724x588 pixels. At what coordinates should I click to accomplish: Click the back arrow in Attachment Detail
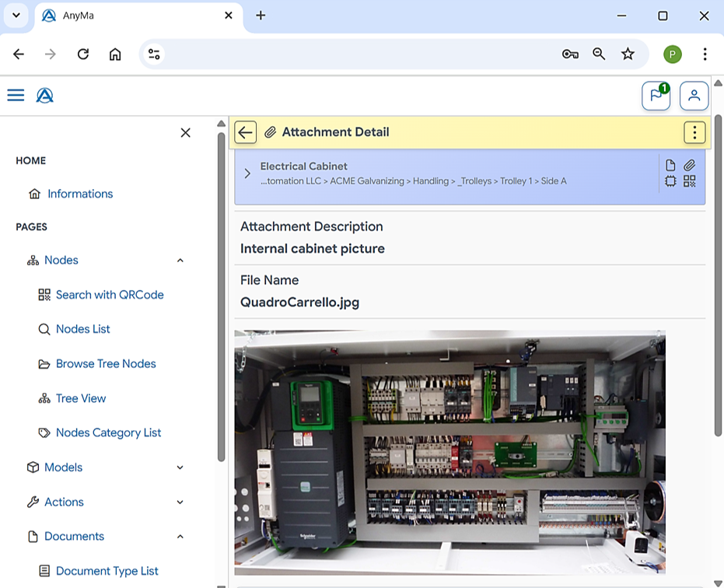point(246,132)
